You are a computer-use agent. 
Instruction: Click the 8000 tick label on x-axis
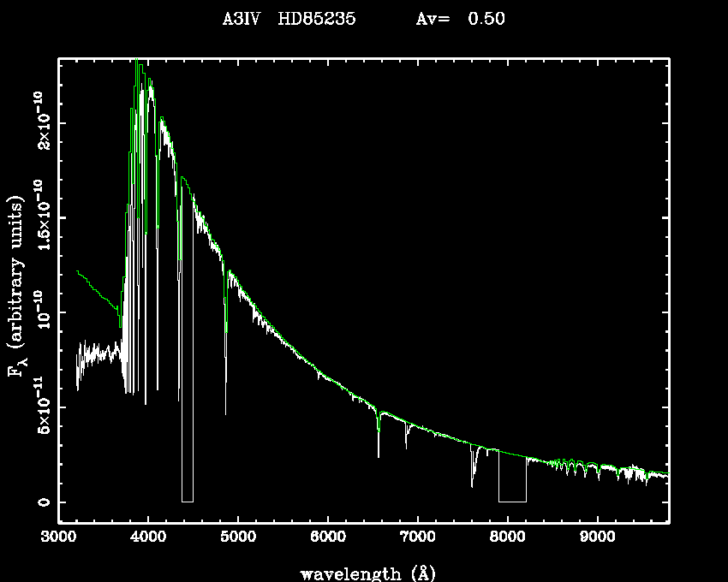[x=508, y=537]
